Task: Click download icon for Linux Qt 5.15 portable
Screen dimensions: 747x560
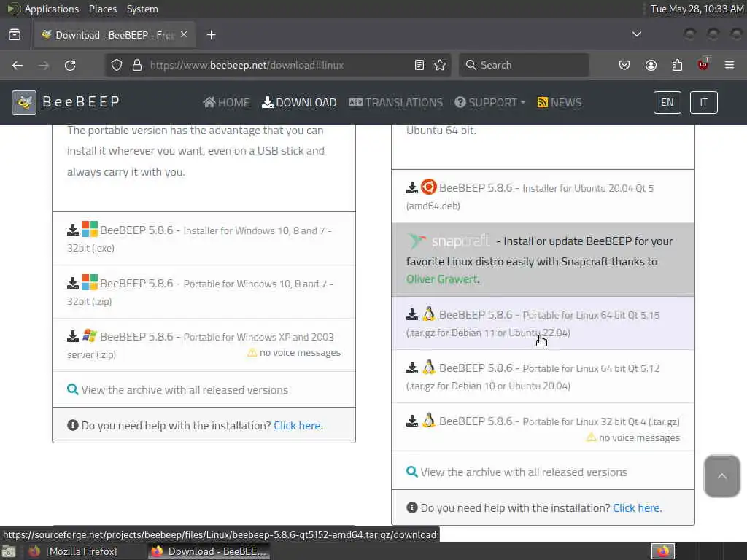Action: tap(412, 315)
